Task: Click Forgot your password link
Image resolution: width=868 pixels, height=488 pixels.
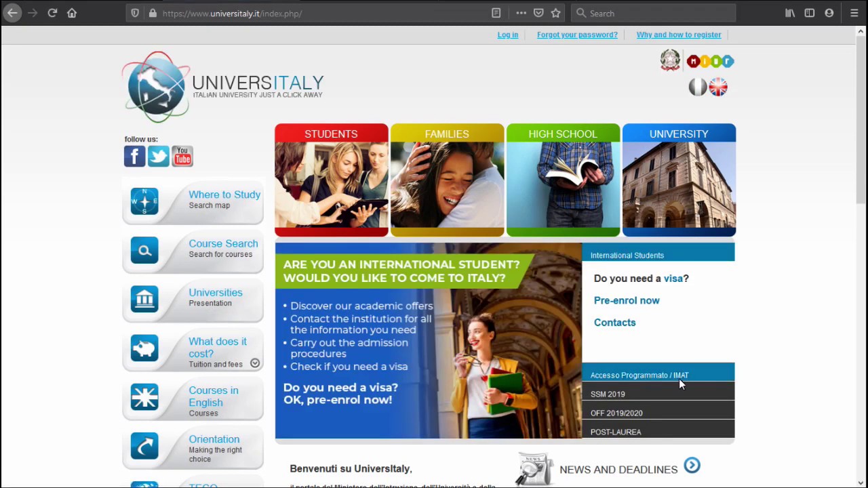Action: 577,35
